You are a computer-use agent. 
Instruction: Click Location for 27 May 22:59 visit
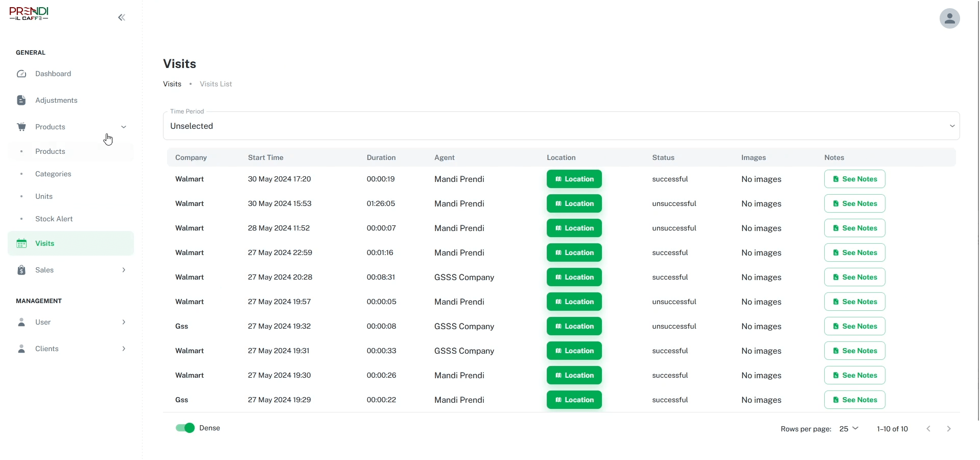point(574,252)
